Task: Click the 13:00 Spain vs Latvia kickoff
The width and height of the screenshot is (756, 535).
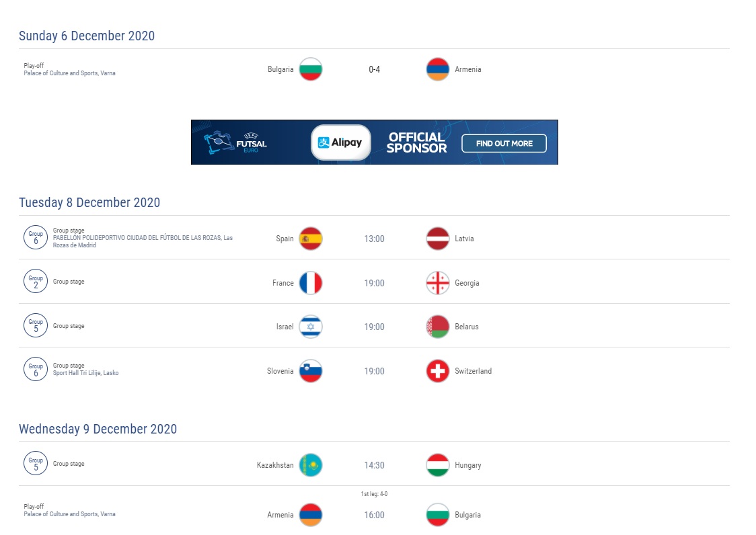Action: (374, 239)
